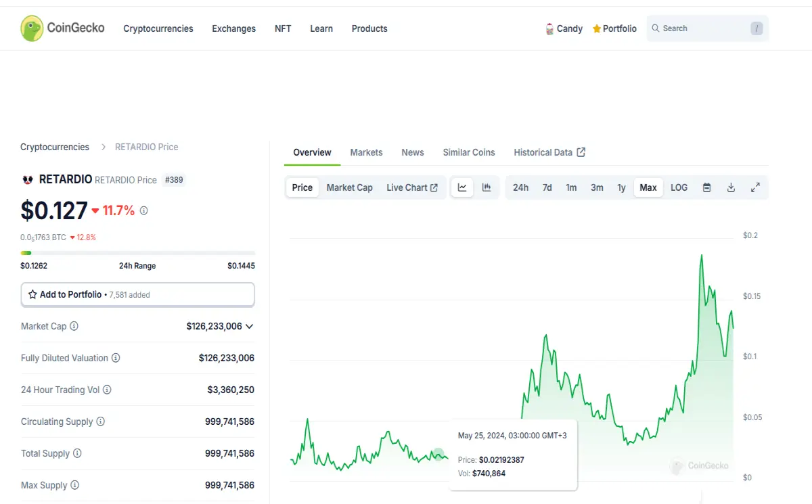Click info icon beside 11.7% change
The height and width of the screenshot is (504, 812).
[x=143, y=210]
